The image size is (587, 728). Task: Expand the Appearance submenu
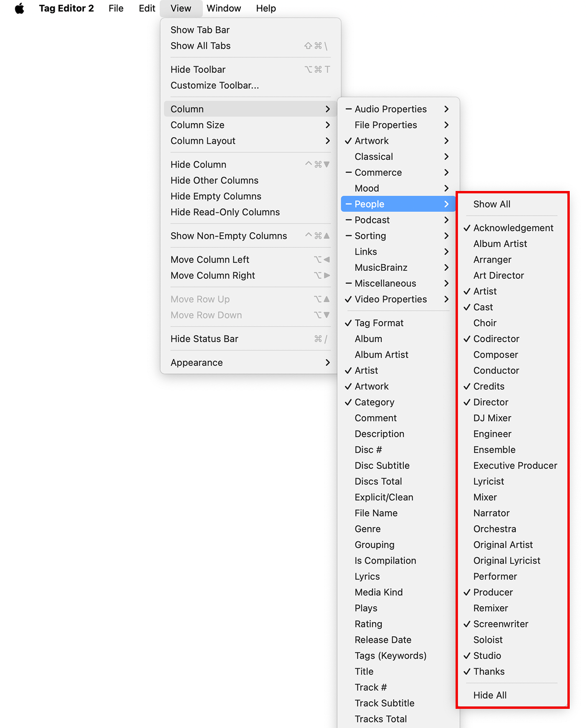pyautogui.click(x=250, y=362)
